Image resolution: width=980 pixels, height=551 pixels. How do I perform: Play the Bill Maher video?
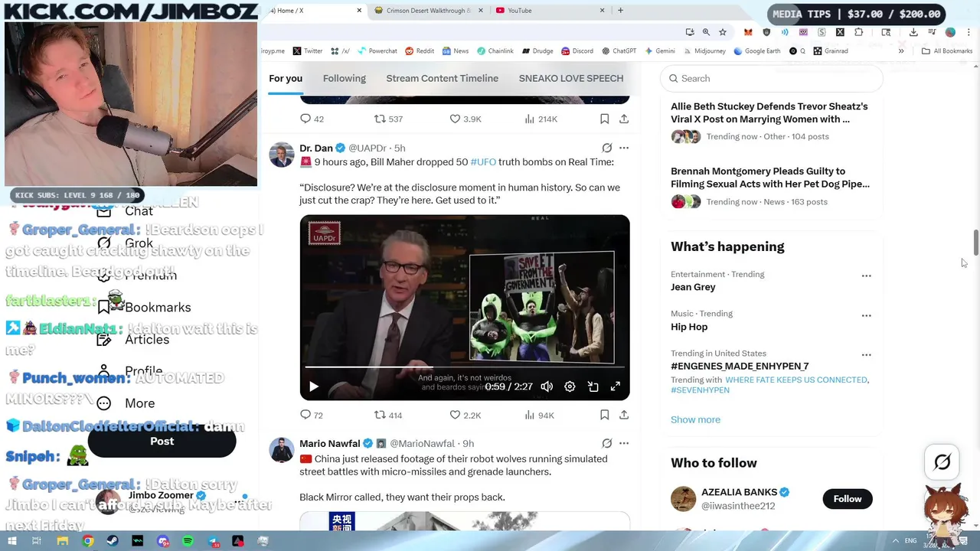tap(313, 386)
